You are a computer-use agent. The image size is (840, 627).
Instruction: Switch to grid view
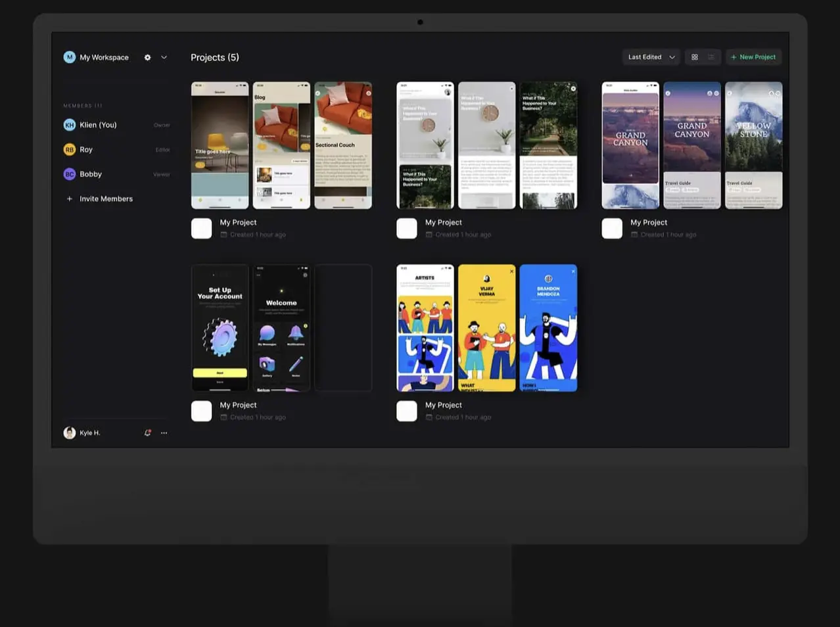click(x=694, y=57)
